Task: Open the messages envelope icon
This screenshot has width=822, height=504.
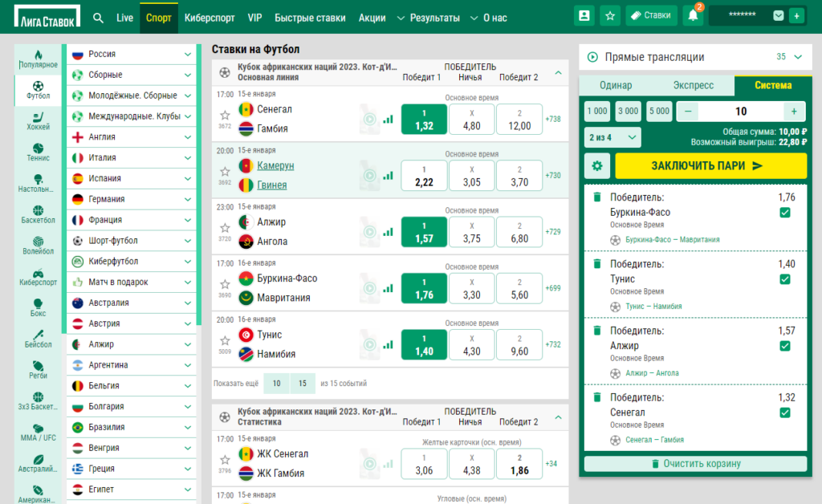Action: click(779, 16)
